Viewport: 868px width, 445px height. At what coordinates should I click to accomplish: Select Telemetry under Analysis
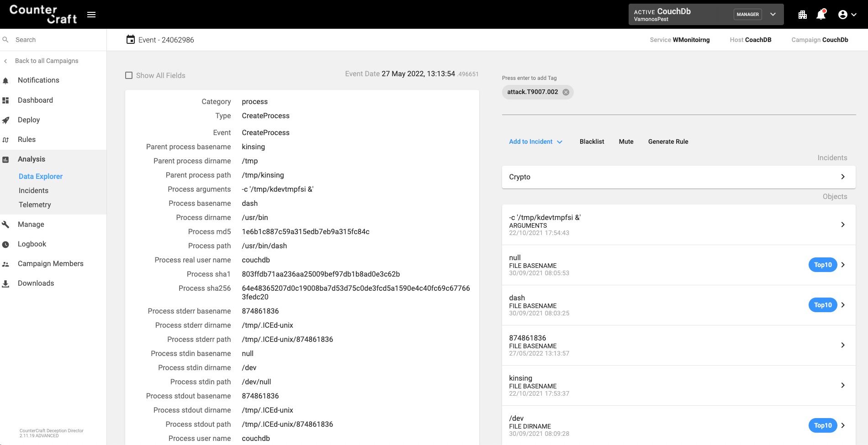[x=35, y=204]
